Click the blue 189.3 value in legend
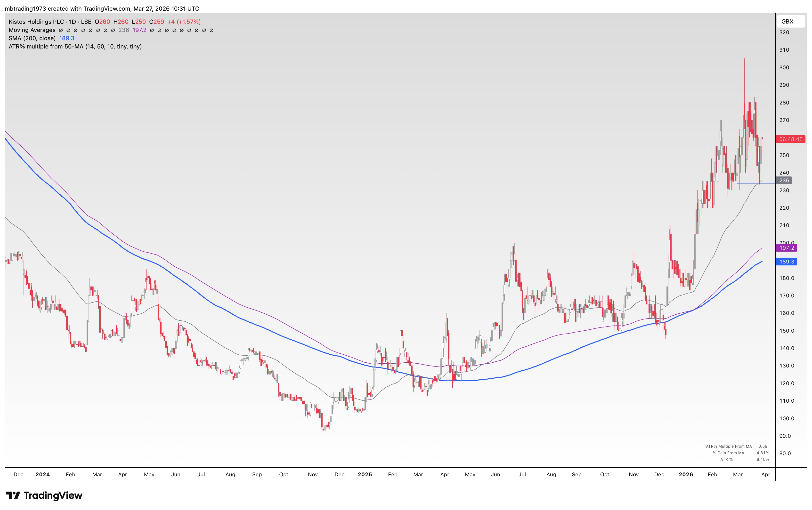Viewport: 812px width, 510px height. coord(67,38)
